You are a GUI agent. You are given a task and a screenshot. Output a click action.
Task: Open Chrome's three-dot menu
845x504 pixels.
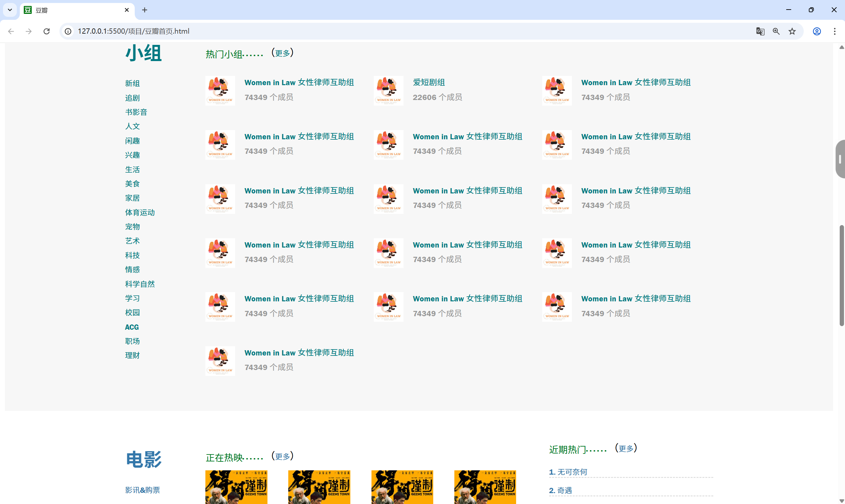[834, 31]
